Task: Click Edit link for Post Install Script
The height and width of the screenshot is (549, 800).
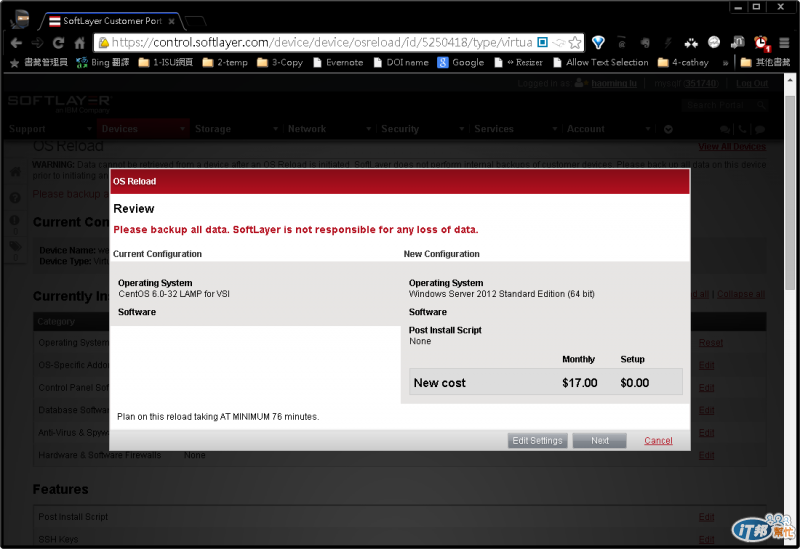Action: coord(706,517)
